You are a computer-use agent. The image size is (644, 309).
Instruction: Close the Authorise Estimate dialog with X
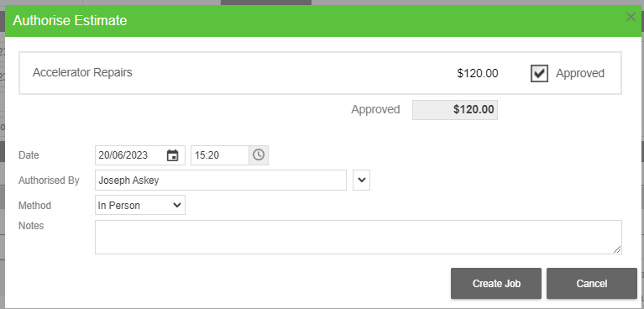[x=631, y=18]
